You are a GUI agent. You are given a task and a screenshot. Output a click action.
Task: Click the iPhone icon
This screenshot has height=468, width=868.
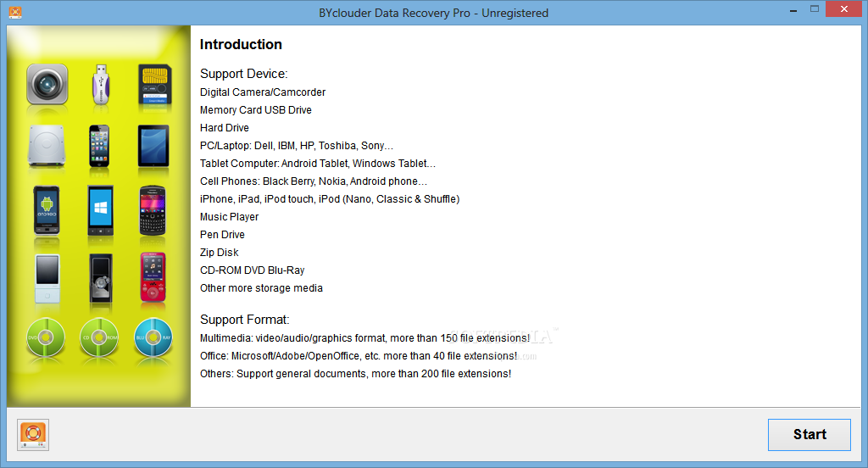pos(100,146)
